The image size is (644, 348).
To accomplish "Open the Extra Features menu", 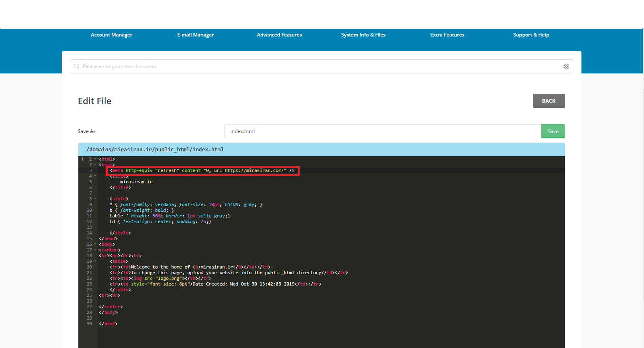I will pyautogui.click(x=447, y=35).
